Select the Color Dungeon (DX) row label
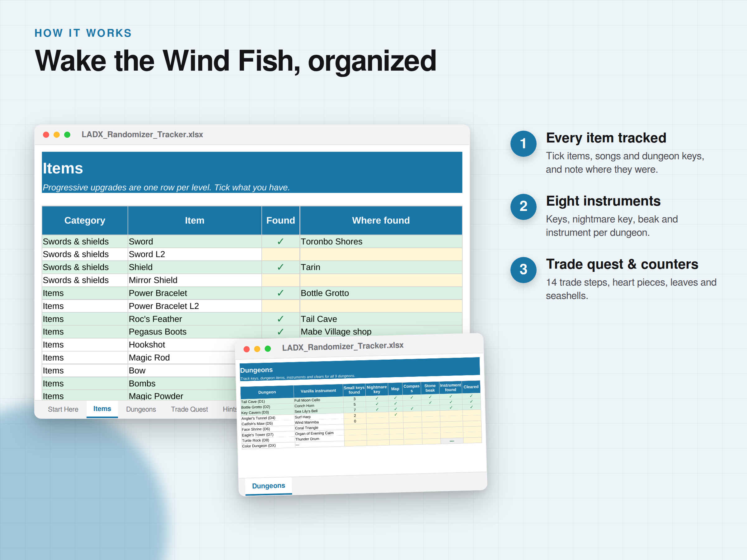The height and width of the screenshot is (560, 747). 269,446
